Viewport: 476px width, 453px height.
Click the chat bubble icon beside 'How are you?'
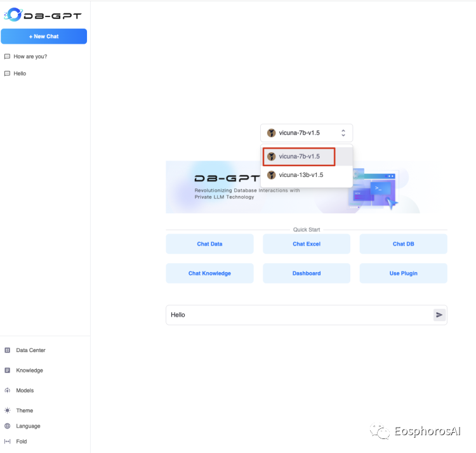(7, 56)
